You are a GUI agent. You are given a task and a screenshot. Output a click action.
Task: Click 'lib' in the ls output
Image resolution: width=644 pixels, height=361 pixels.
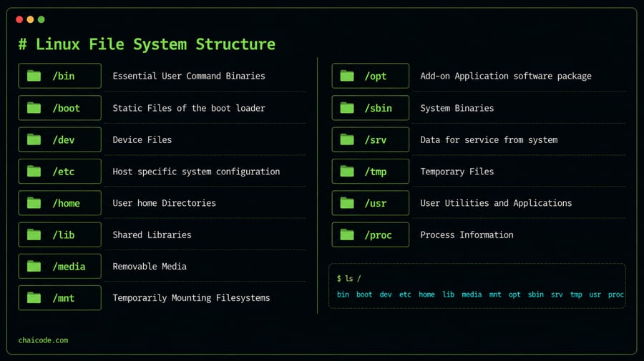(x=449, y=294)
